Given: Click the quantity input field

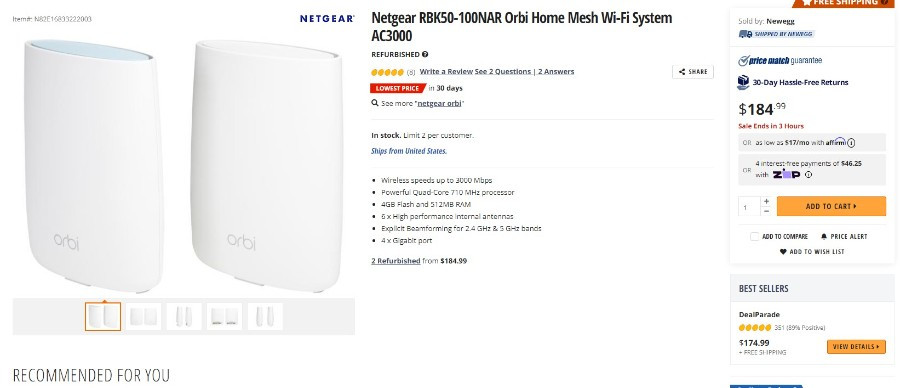Looking at the screenshot, I should (750, 207).
